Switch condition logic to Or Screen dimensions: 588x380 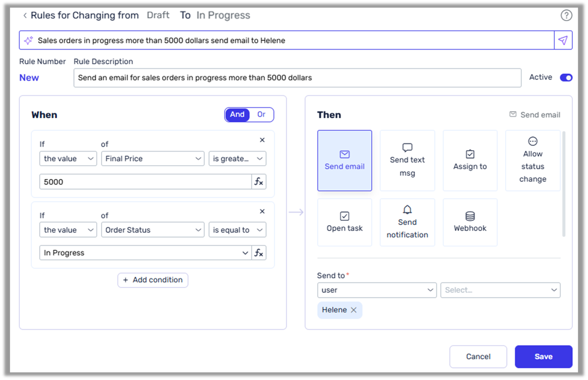coord(261,115)
